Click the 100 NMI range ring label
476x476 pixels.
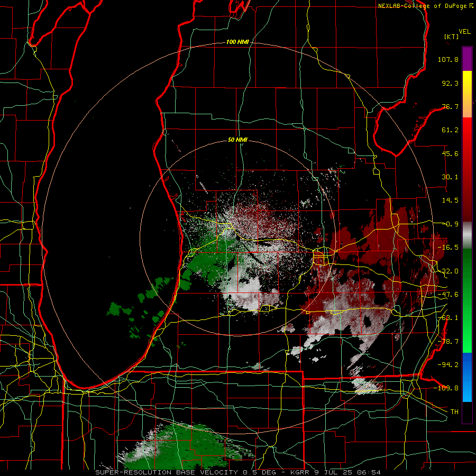(237, 42)
